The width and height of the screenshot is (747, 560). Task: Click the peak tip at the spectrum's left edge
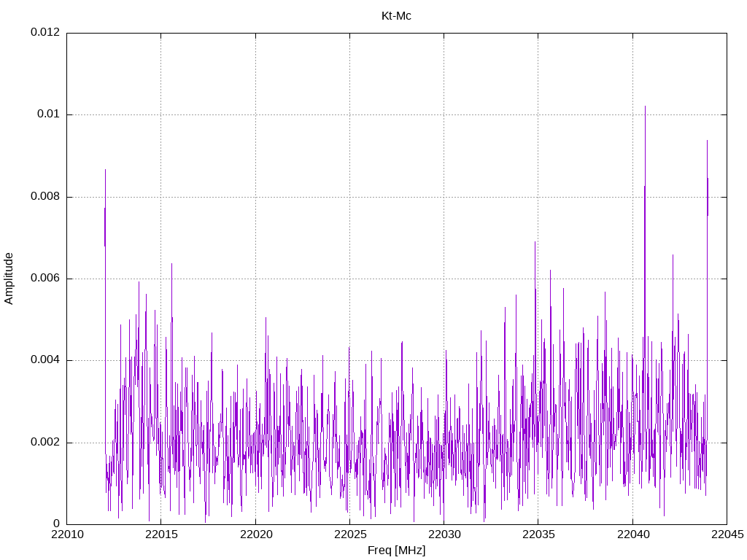[x=105, y=170]
